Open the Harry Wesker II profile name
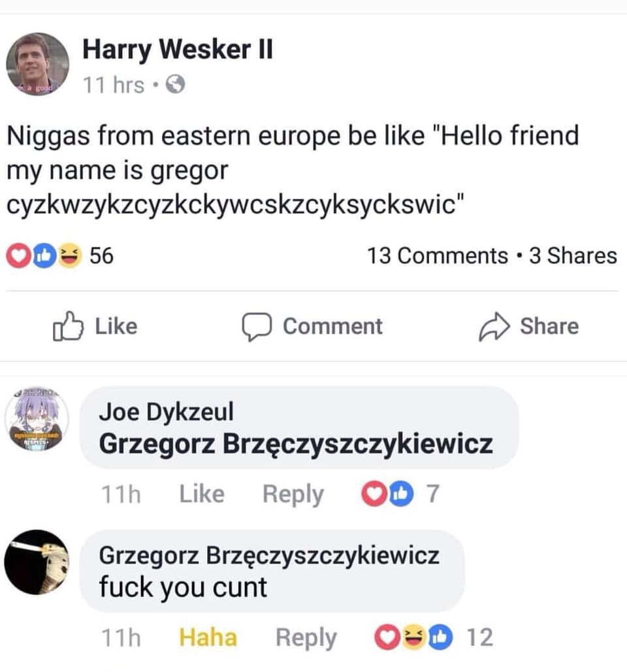Viewport: 627px width, 672px height. pos(178,49)
